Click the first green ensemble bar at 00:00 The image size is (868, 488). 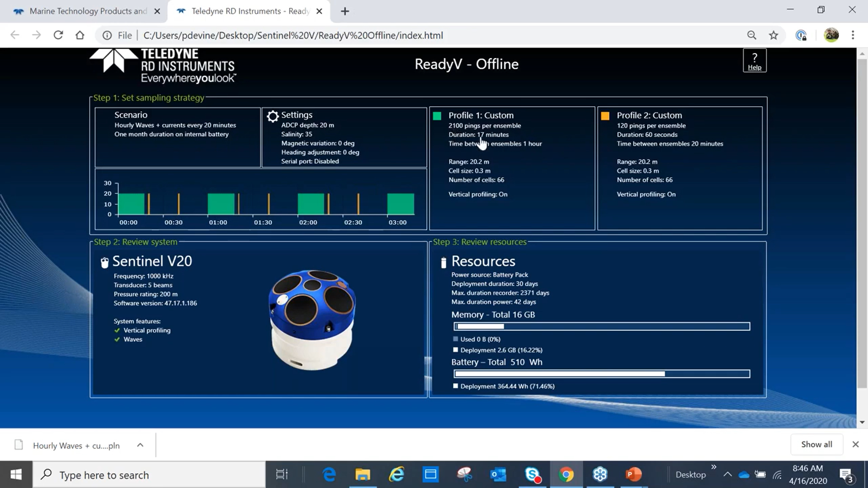(x=132, y=204)
